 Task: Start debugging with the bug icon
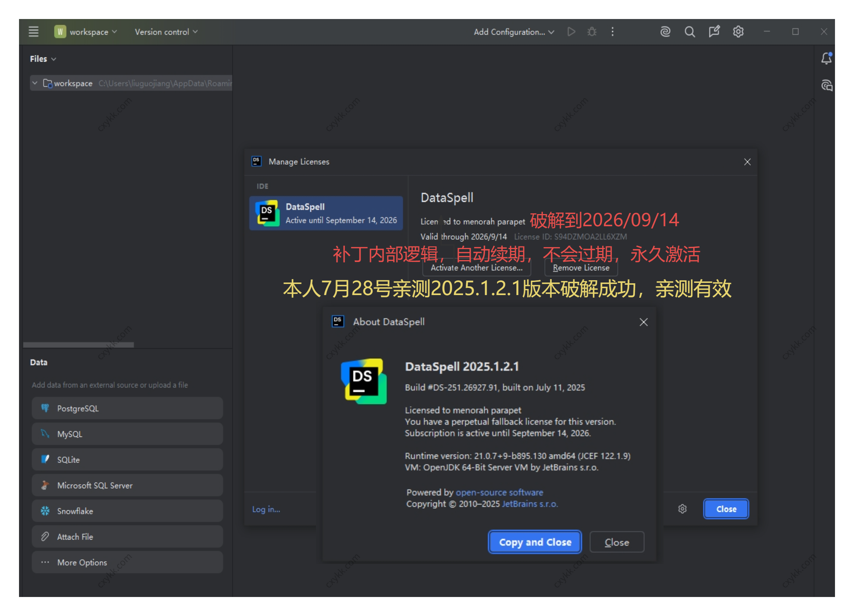(592, 32)
